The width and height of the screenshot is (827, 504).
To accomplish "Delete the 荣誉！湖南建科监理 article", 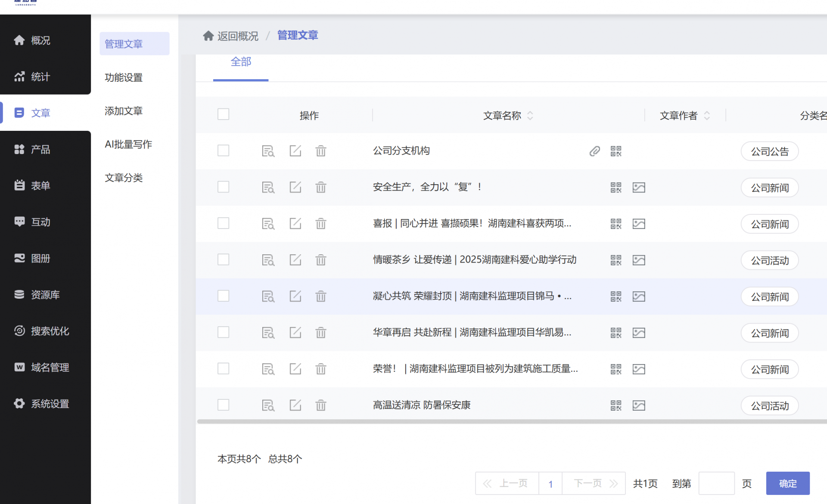I will [321, 369].
